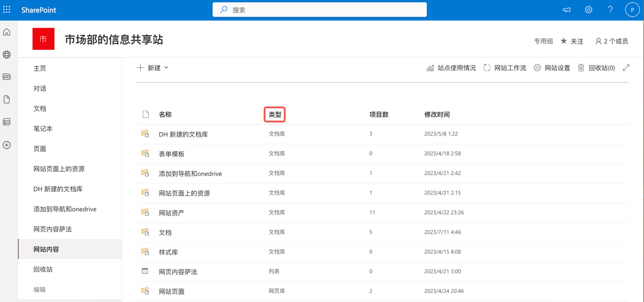Image resolution: width=644 pixels, height=302 pixels.
Task: Click the megaphone announcements icon
Action: tap(567, 10)
